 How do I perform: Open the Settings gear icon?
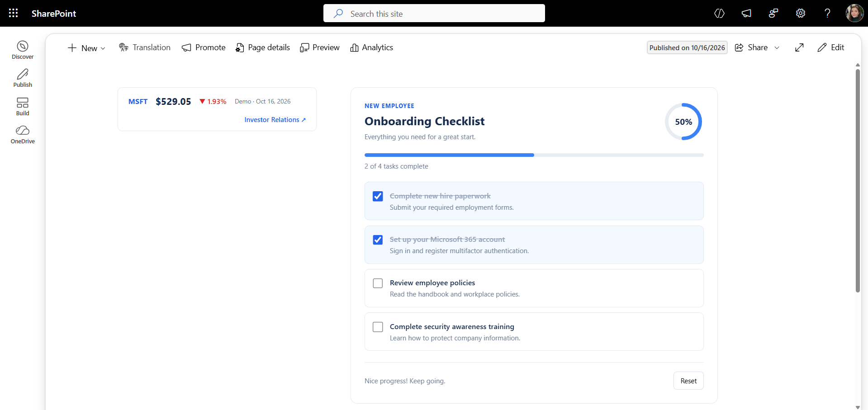pos(801,14)
